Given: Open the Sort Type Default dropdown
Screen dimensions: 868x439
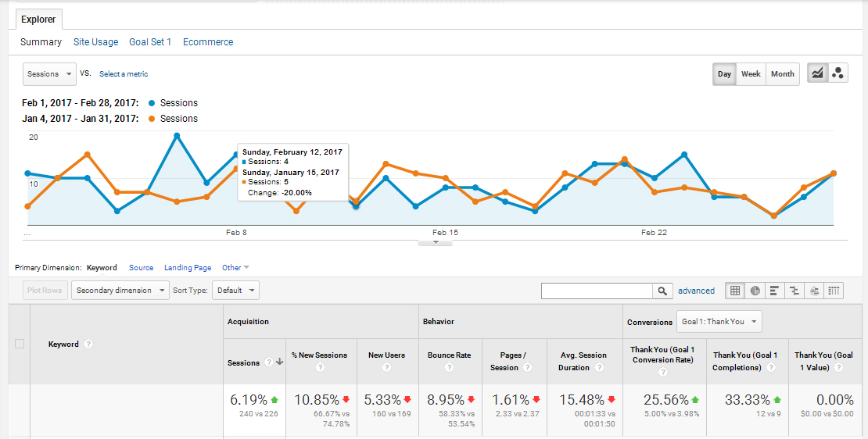Looking at the screenshot, I should pos(236,291).
